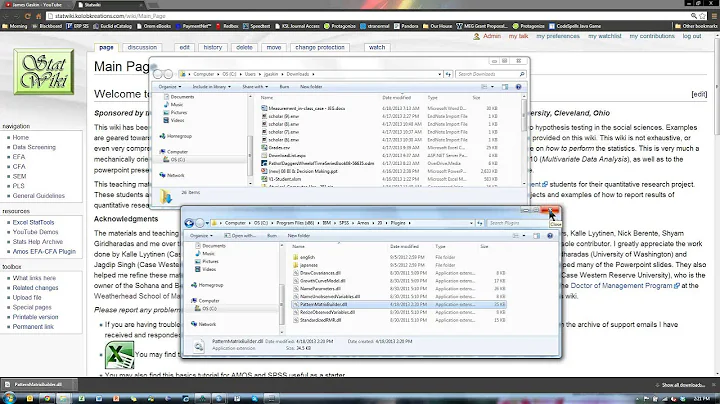The image size is (720, 404).
Task: Toggle preview pane icon in the Downloads window
Action: point(505,87)
